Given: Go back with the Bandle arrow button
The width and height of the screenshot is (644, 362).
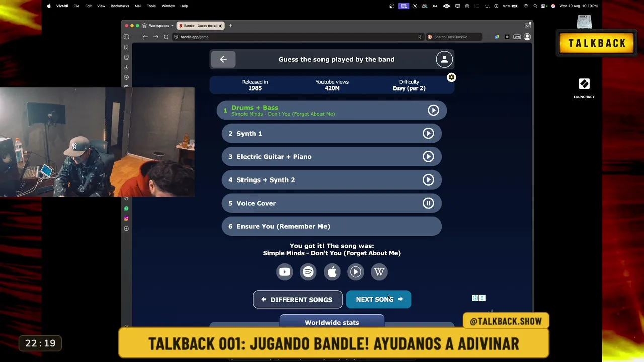Looking at the screenshot, I should tap(223, 59).
